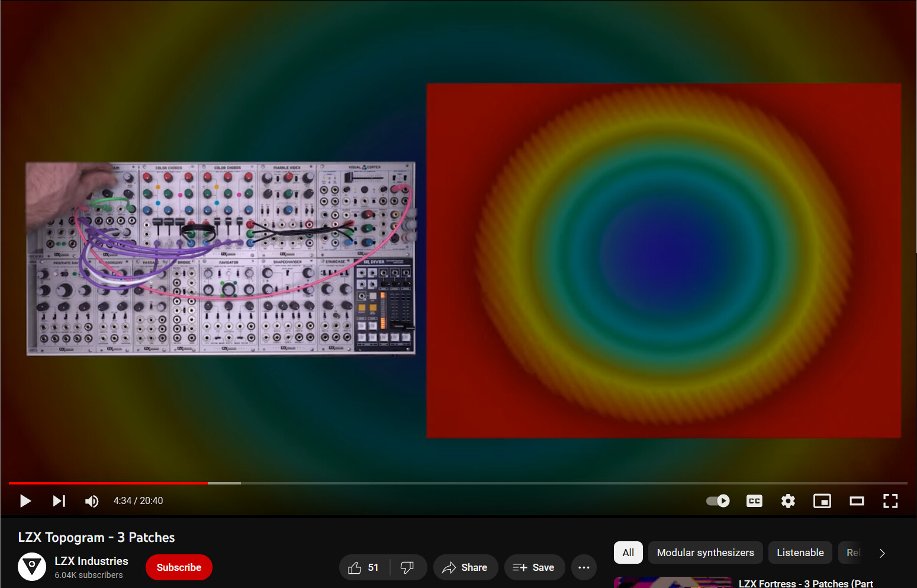Open LZX Fortress - 3 Patches video
Image resolution: width=917 pixels, height=588 pixels.
(x=806, y=583)
